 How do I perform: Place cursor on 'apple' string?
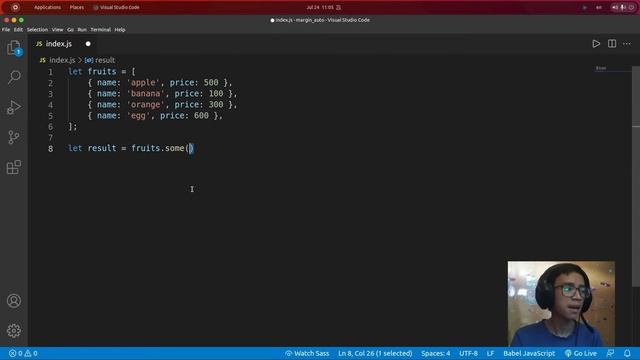click(143, 82)
